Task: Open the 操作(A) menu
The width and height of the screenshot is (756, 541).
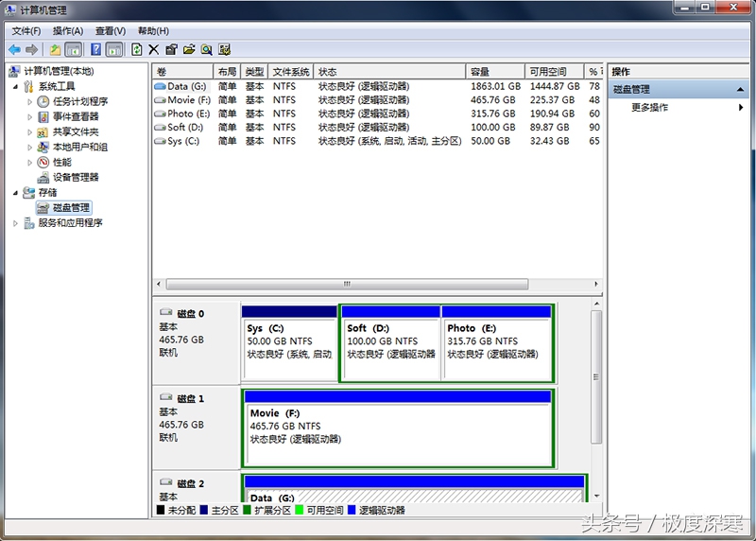Action: click(67, 31)
